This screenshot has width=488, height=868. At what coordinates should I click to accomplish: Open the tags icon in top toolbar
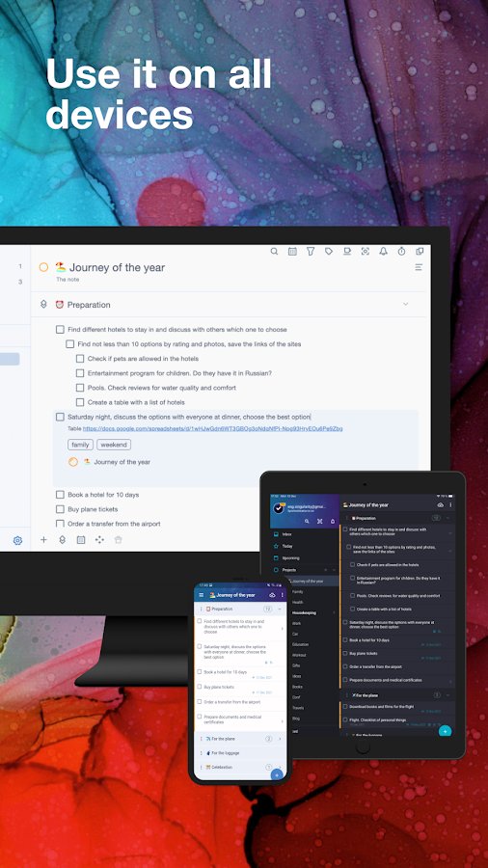pos(329,252)
